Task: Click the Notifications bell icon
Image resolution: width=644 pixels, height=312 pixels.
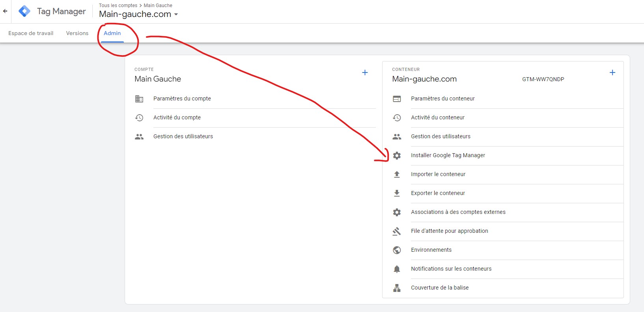Action: point(397,269)
